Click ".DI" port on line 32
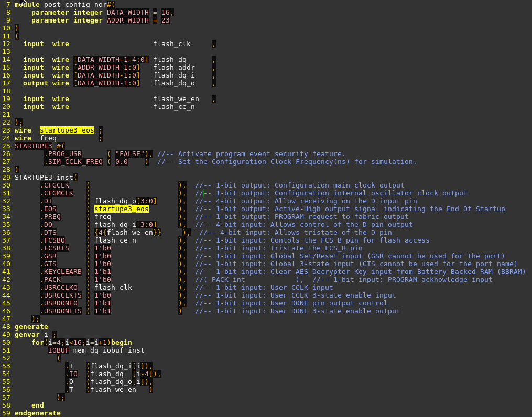This screenshot has width=532, height=417. click(x=46, y=201)
